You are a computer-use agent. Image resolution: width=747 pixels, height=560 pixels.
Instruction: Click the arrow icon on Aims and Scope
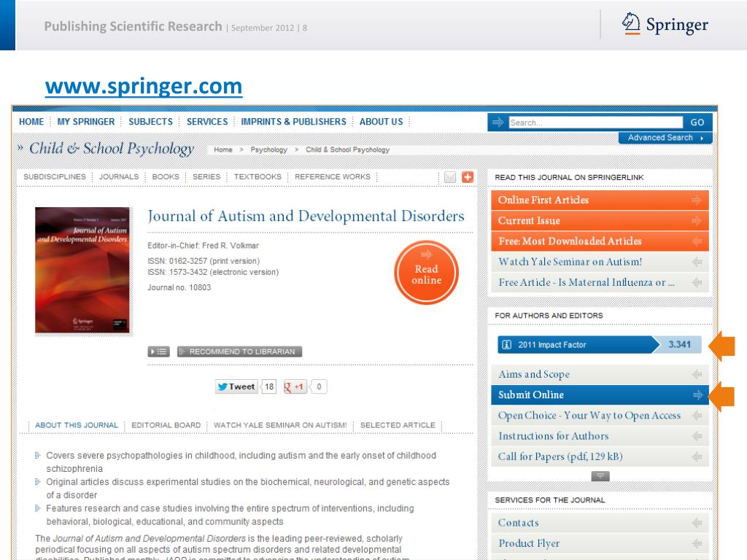pos(697,375)
